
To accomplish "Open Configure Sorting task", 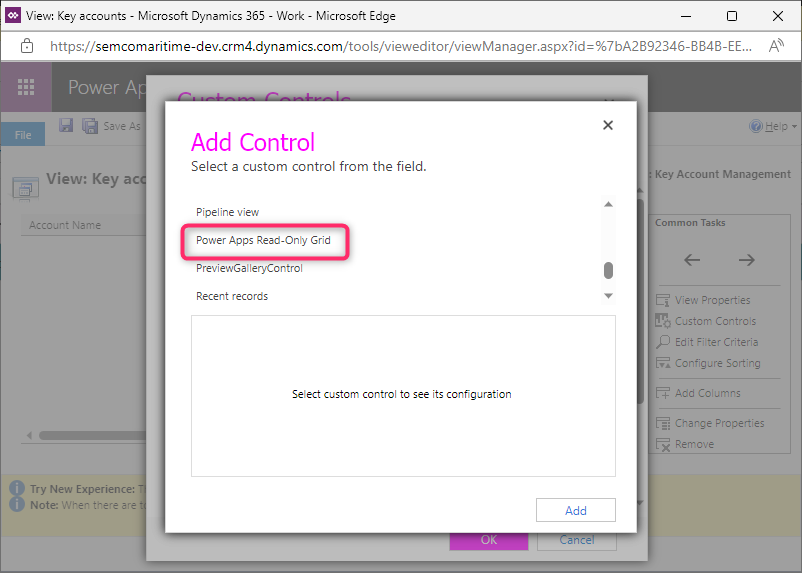I will pos(718,363).
